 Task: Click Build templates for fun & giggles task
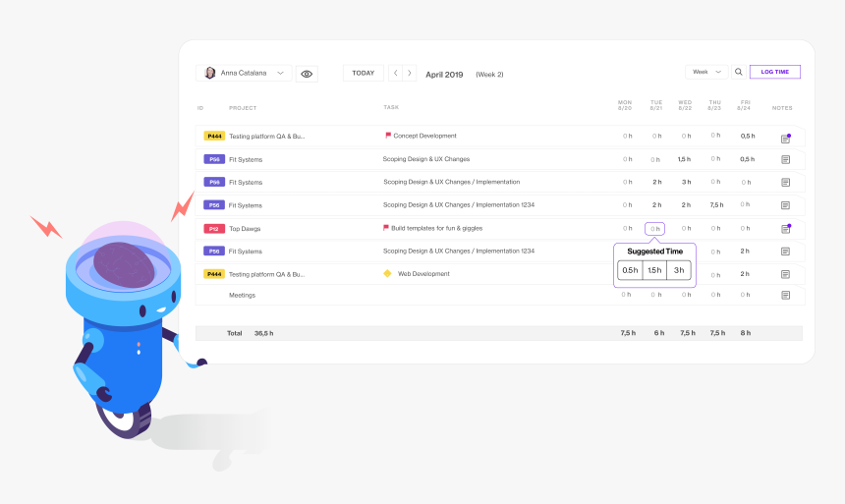point(436,228)
